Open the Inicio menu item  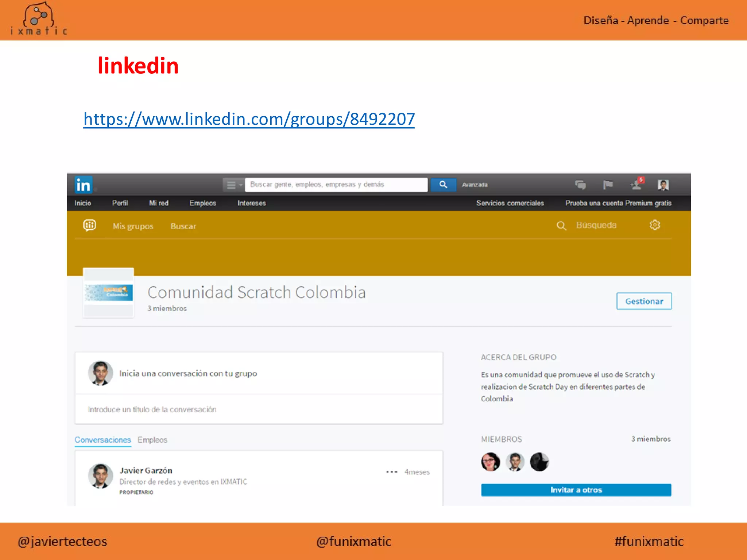pos(83,203)
